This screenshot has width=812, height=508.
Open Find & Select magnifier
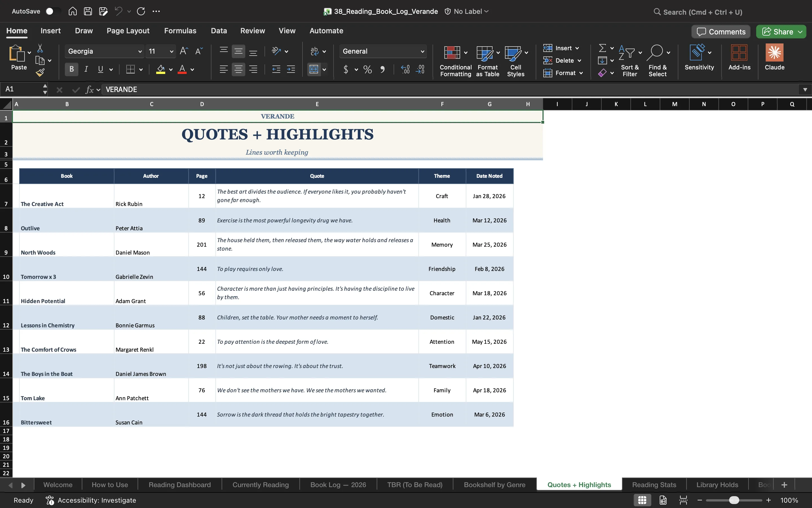pos(657,61)
